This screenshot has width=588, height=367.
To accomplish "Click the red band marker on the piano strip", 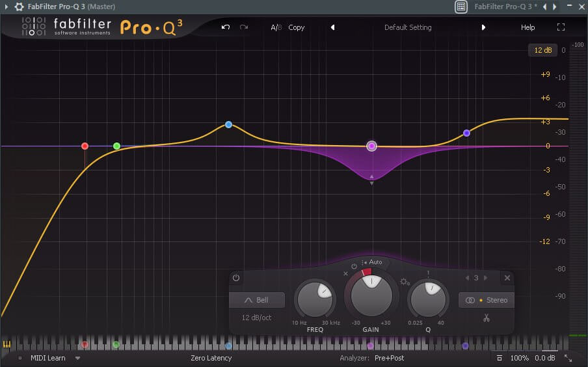I will [85, 344].
